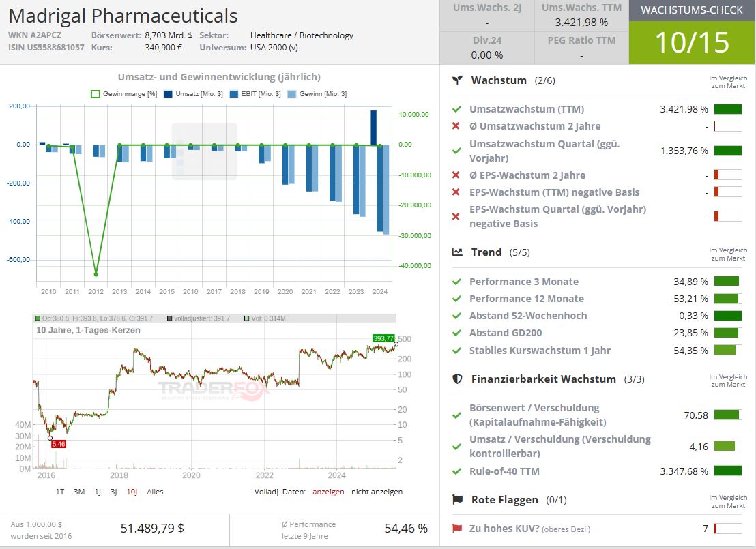Click the red X beside Ø EPS-Wachstum 2 Jahre
The image size is (756, 549).
coord(456,175)
